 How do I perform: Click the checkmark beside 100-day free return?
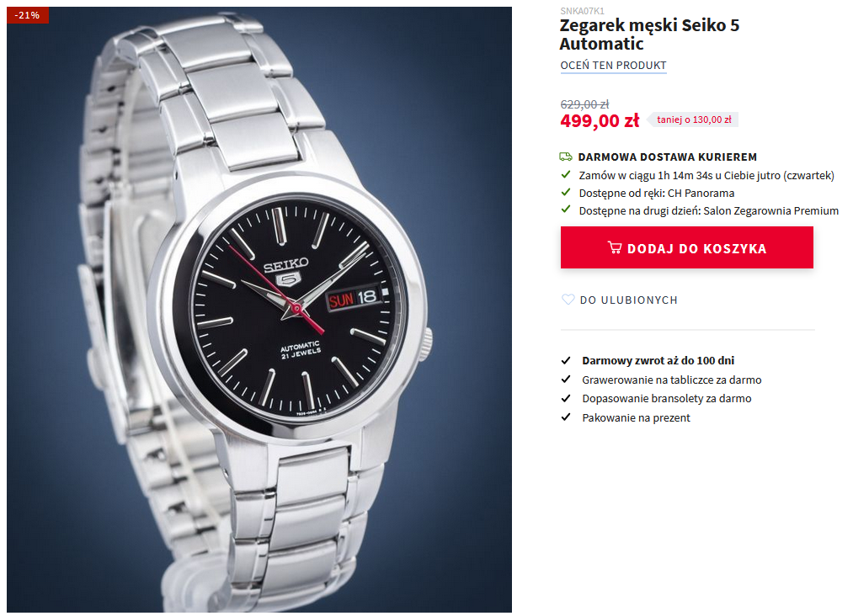pos(566,360)
